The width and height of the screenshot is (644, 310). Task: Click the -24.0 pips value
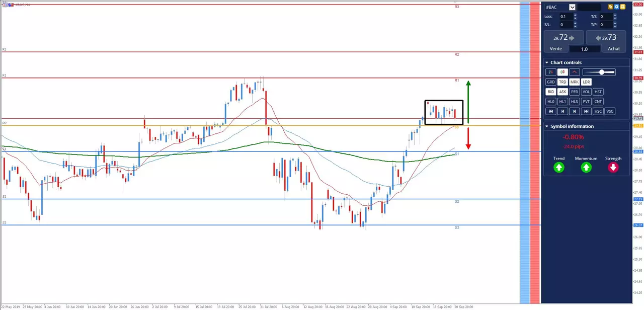(574, 146)
